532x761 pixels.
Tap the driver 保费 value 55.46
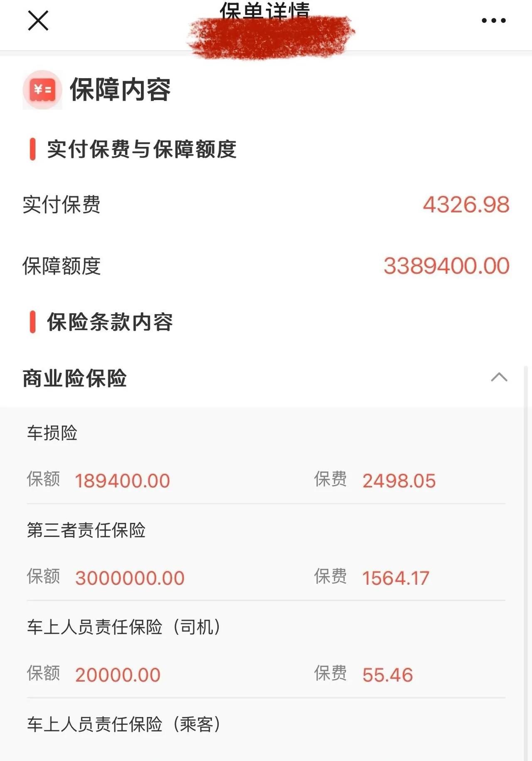coord(387,675)
